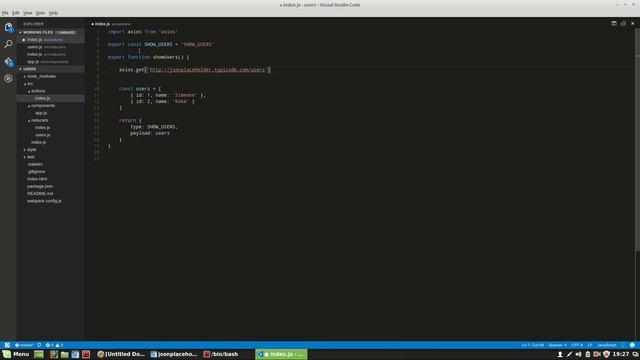The image size is (640, 360).
Task: Click the red launcher icon in taskbar
Action: click(86, 354)
